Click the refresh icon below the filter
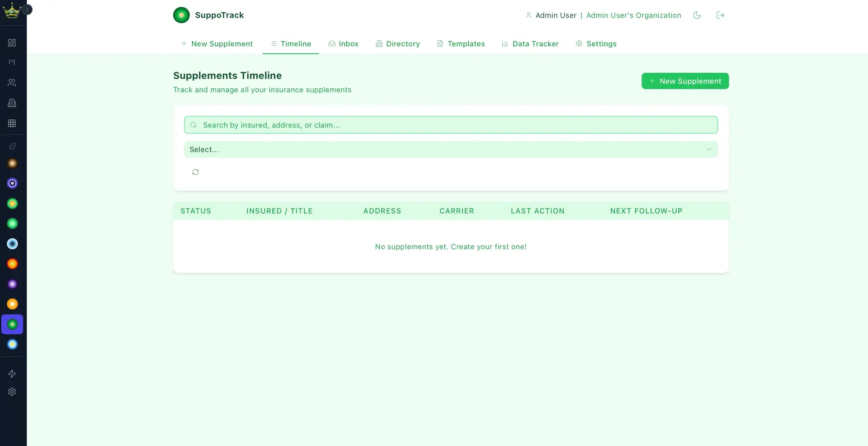Image resolution: width=868 pixels, height=446 pixels. pyautogui.click(x=195, y=172)
